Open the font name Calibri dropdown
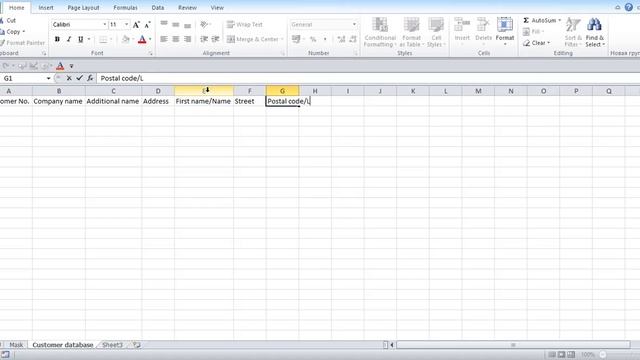The image size is (640, 360). pyautogui.click(x=104, y=24)
